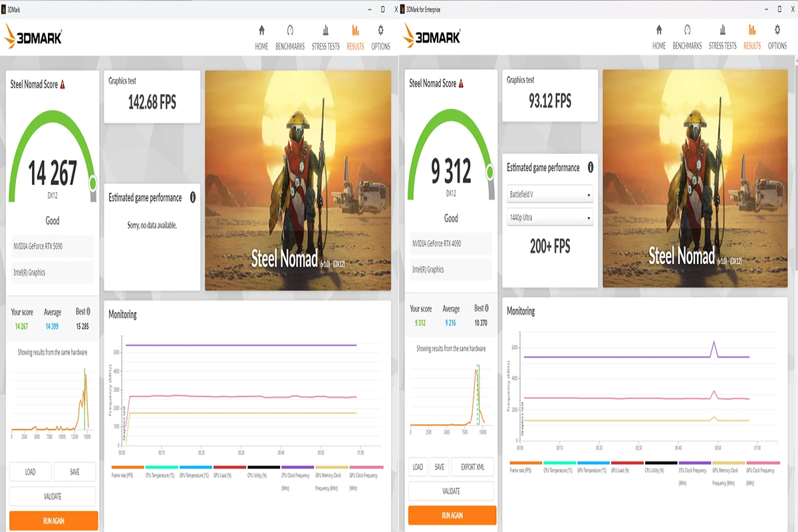Screen dimensions: 798x532
Task: Open BENCHMARKS in 3DMark for Enterprise
Action: [x=687, y=37]
